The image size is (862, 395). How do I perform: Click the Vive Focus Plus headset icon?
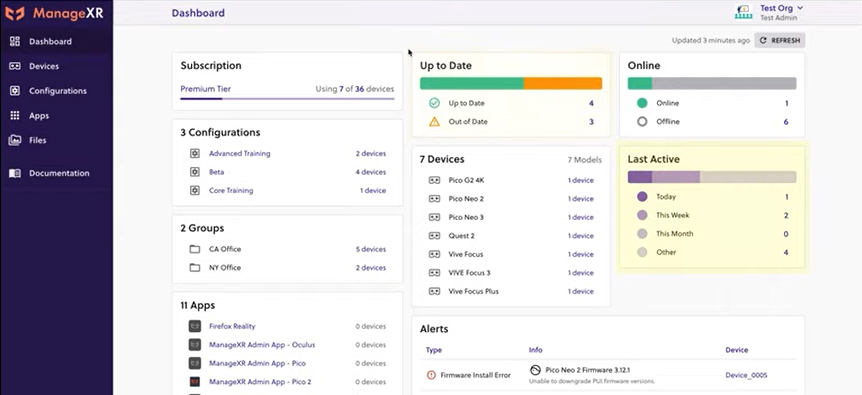coord(434,291)
